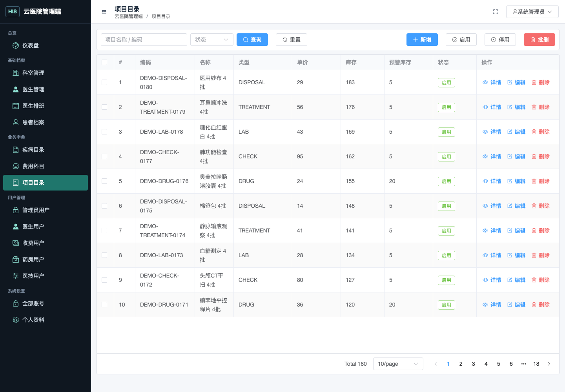The image size is (565, 392).
Task: Click edit icon for DEMO-DRUG-0171 row
Action: (510, 305)
